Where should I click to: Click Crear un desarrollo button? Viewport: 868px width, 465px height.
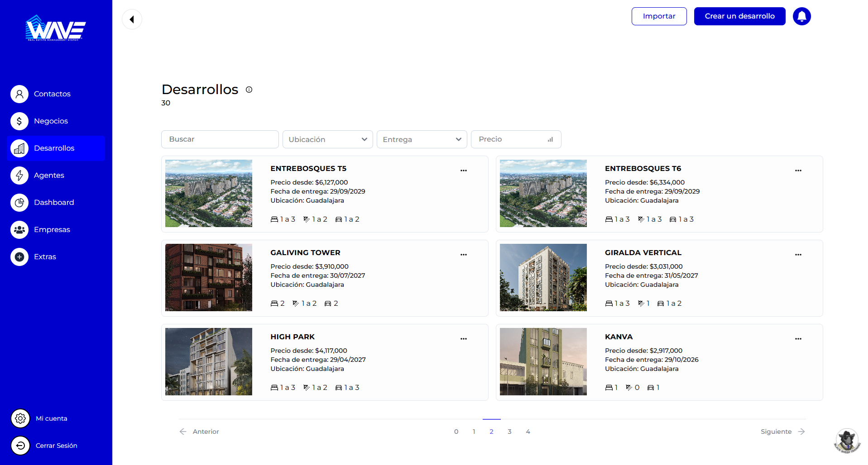tap(740, 16)
